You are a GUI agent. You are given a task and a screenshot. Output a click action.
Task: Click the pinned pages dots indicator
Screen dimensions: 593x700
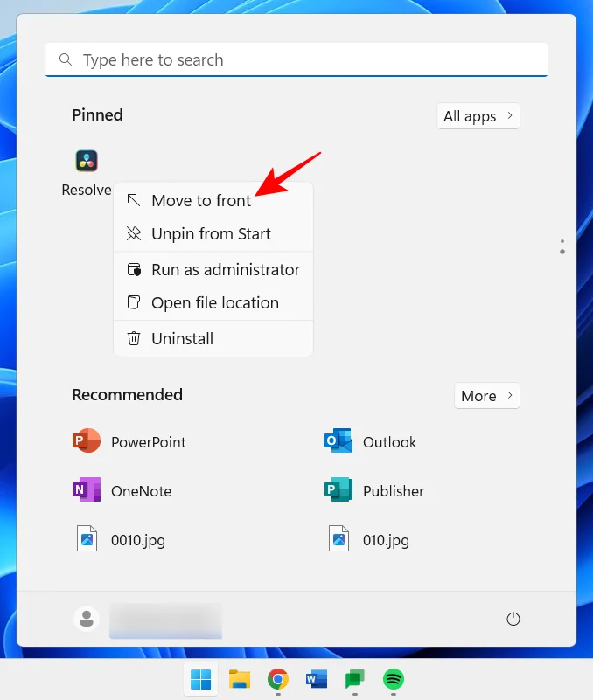pos(562,246)
